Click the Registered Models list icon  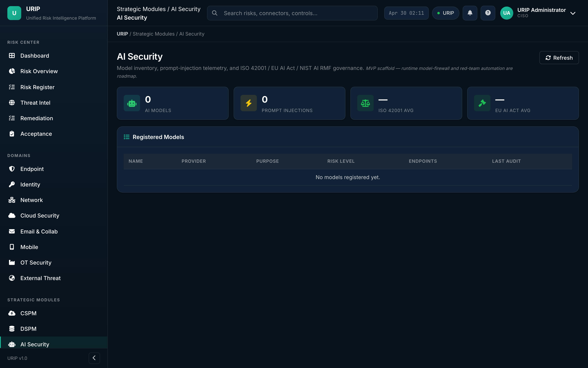tap(126, 137)
